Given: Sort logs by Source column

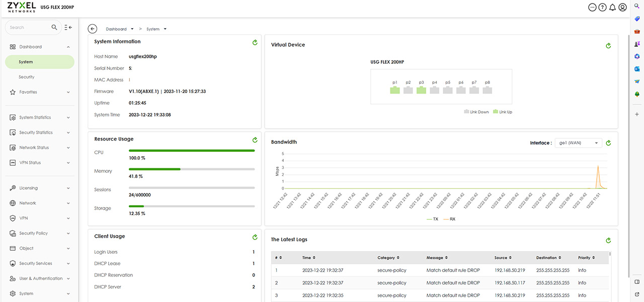Looking at the screenshot, I should pos(503,258).
